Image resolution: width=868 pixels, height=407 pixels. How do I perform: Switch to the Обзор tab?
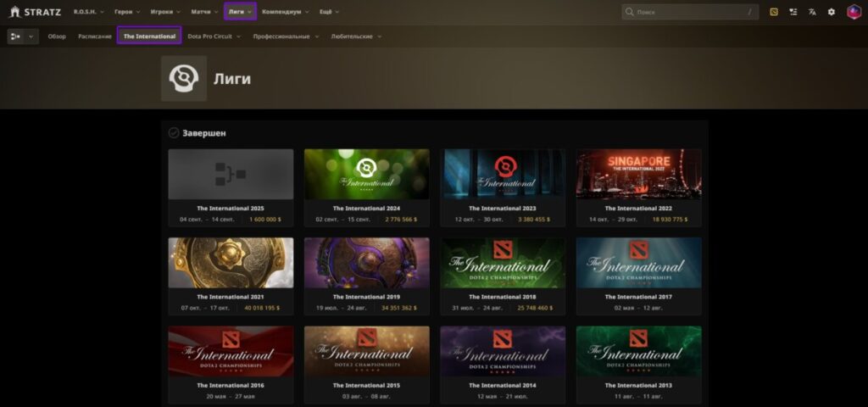(57, 36)
